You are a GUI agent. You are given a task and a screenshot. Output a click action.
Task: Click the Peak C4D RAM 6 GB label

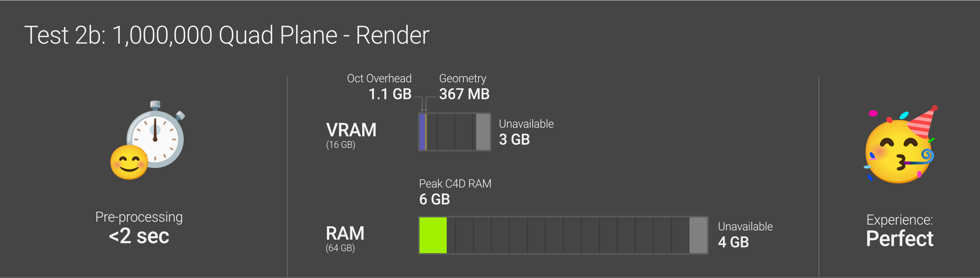pyautogui.click(x=455, y=192)
